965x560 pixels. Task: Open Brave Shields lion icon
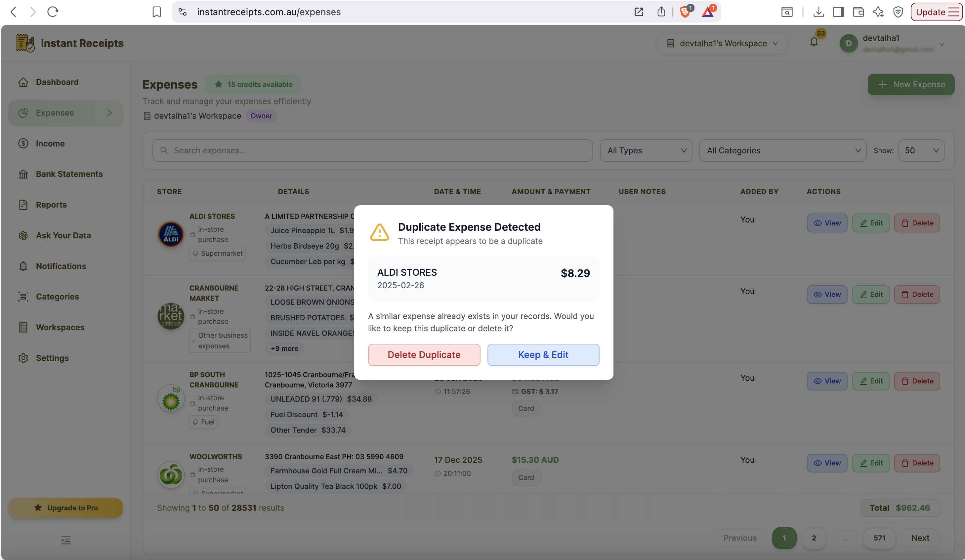pyautogui.click(x=686, y=12)
